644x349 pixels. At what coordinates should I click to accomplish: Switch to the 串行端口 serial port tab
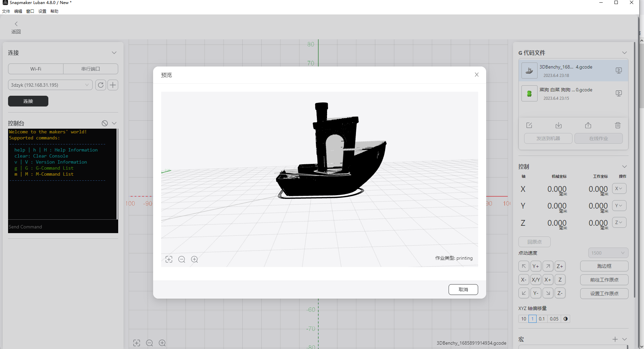click(x=91, y=69)
